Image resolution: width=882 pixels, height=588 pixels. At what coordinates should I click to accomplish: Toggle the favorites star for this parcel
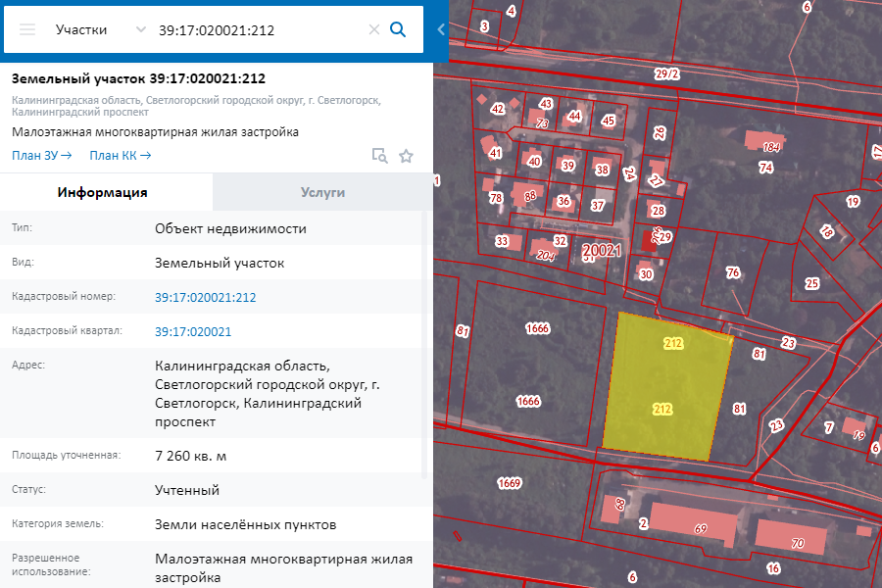click(x=406, y=156)
